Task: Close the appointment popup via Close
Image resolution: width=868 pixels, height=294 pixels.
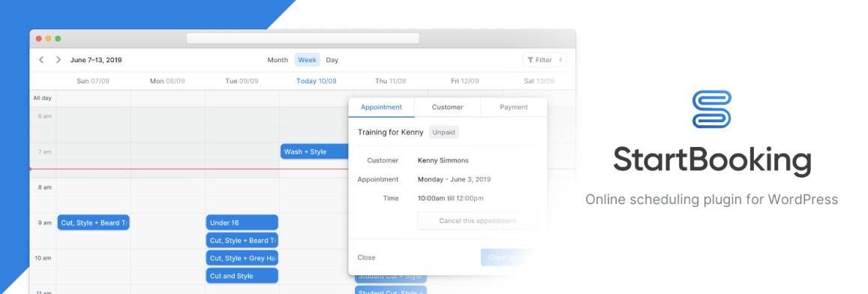Action: pyautogui.click(x=366, y=257)
